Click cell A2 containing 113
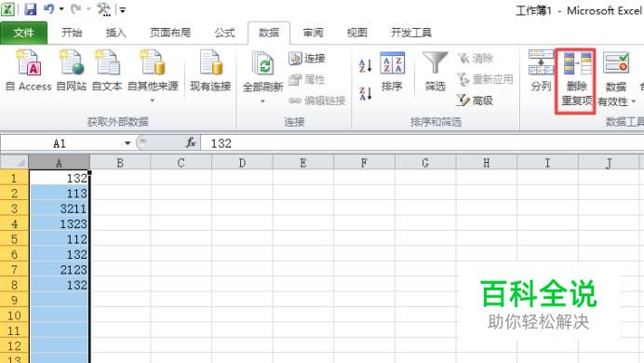Viewport: 644px width, 363px height. (x=60, y=193)
